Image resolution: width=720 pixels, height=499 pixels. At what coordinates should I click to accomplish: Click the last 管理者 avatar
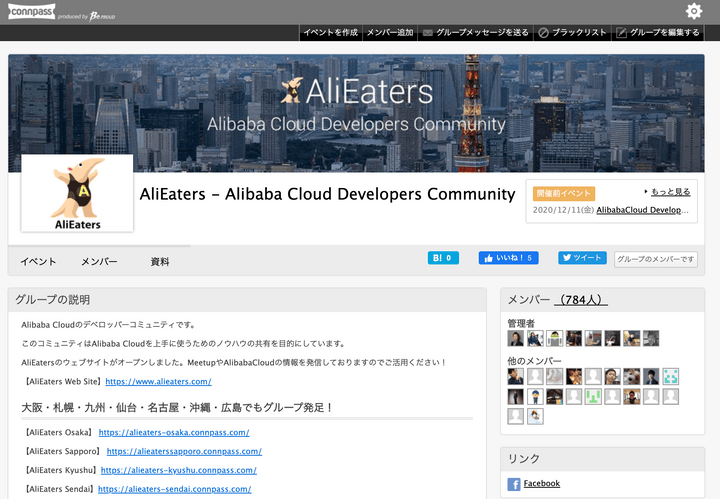[651, 338]
